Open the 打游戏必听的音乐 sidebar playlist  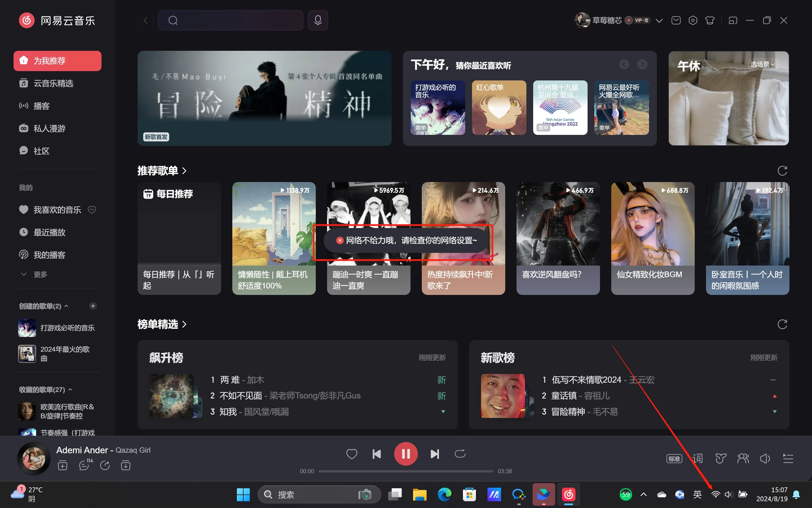[58, 328]
